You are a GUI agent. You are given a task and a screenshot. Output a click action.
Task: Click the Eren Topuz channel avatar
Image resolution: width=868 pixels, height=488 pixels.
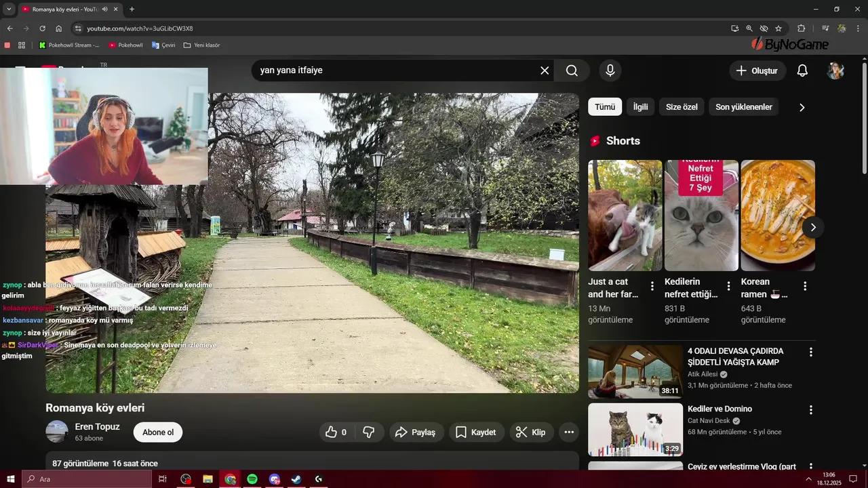coord(57,432)
